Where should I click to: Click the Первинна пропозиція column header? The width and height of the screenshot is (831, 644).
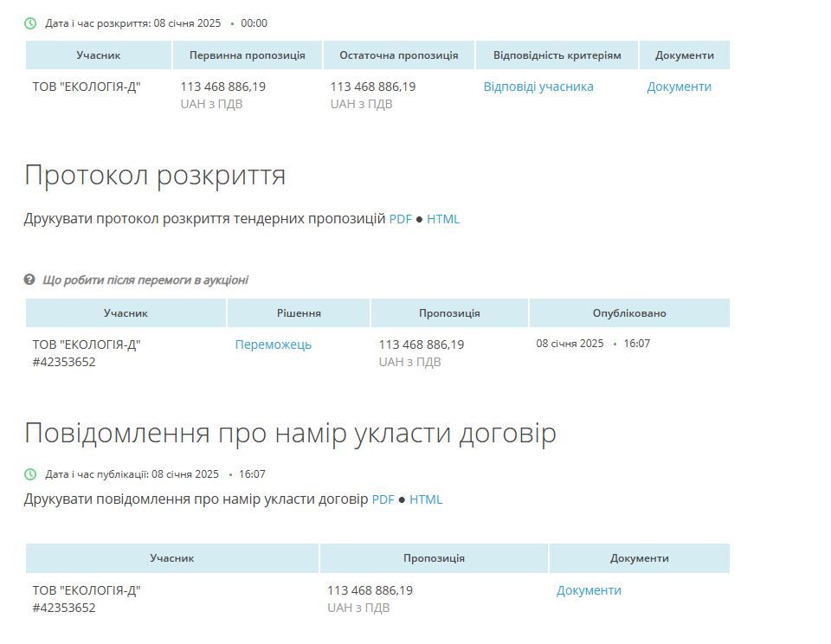247,55
